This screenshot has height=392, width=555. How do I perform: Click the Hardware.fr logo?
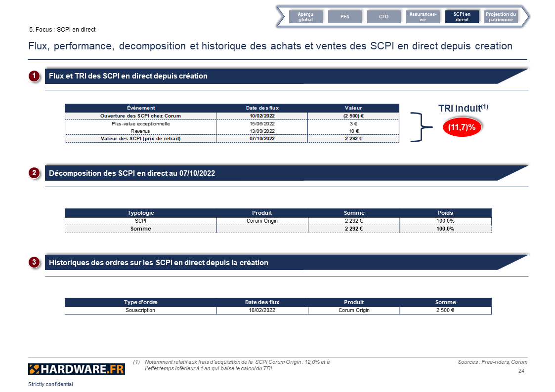pos(77,369)
